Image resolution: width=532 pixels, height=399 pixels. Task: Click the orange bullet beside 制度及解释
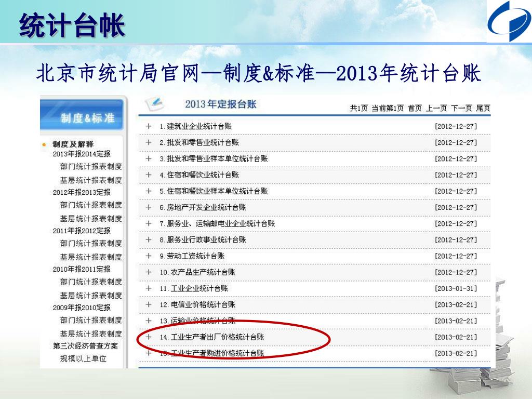[44, 144]
